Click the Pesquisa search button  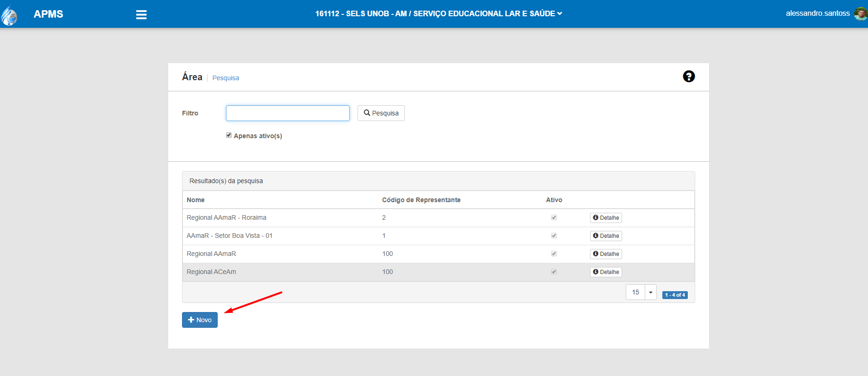pyautogui.click(x=381, y=113)
